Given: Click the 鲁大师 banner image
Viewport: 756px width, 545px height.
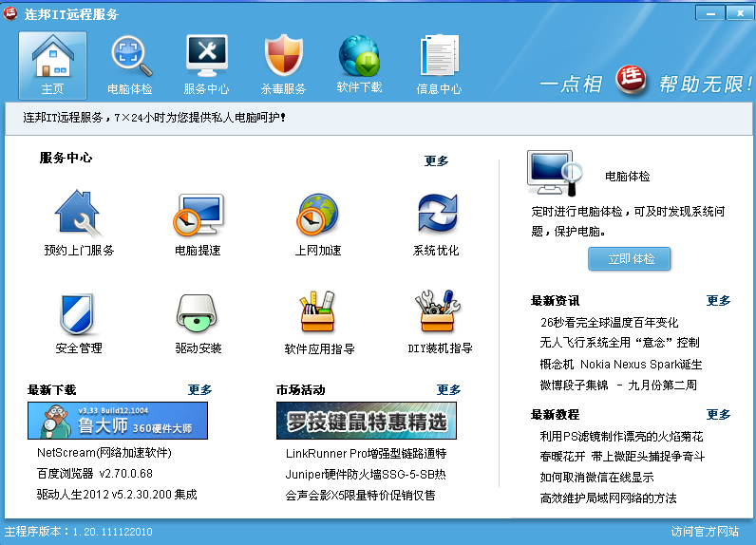Looking at the screenshot, I should pos(118,421).
